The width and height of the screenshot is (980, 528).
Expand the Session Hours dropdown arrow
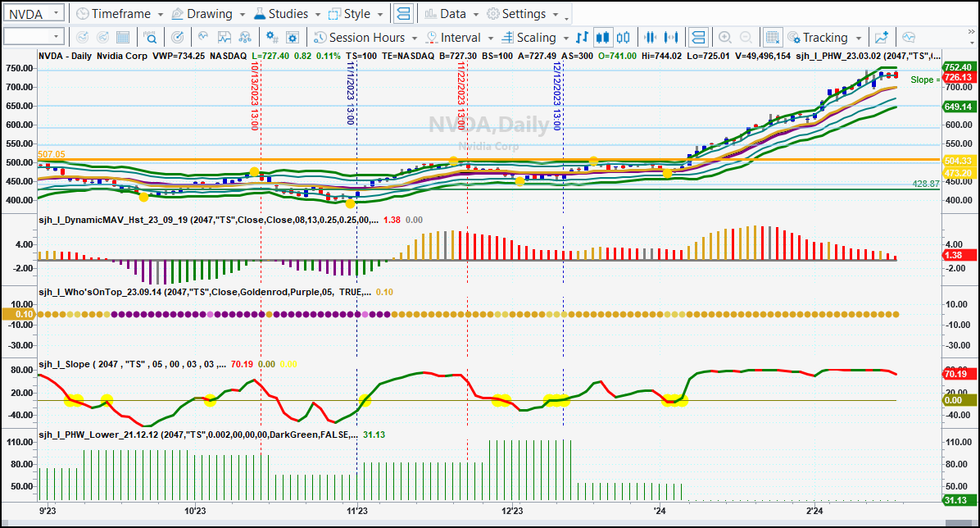click(415, 39)
